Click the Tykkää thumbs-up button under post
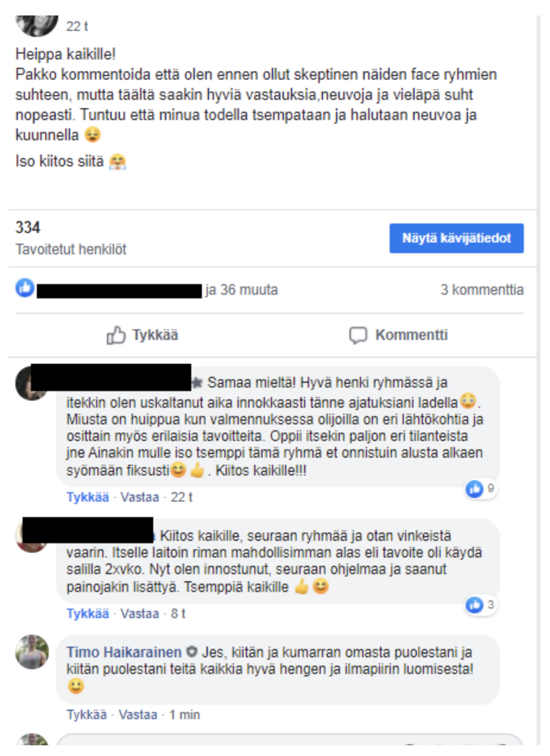 143,335
